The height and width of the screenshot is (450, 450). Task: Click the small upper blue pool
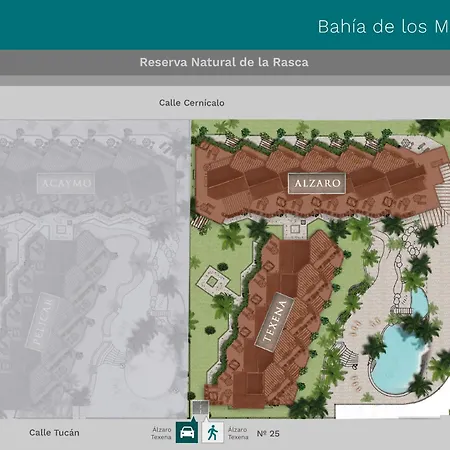coord(419,302)
